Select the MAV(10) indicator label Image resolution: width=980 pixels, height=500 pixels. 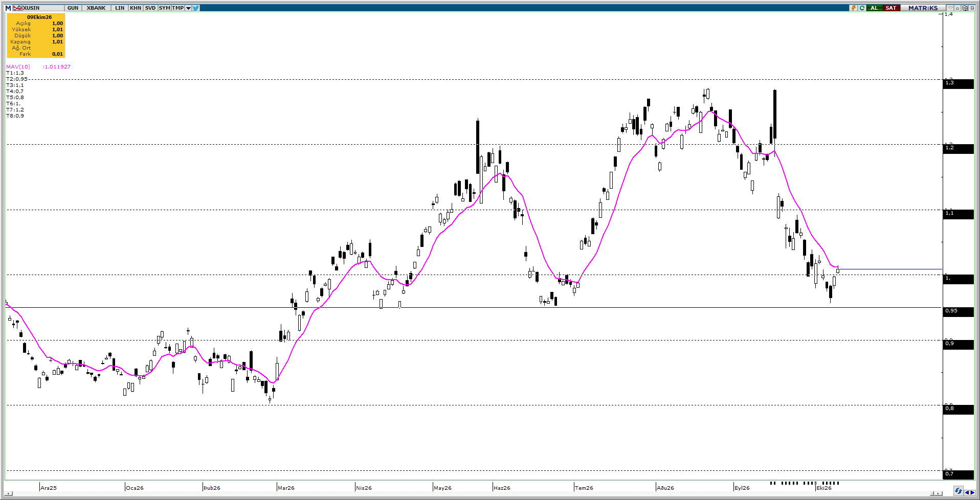coord(18,67)
